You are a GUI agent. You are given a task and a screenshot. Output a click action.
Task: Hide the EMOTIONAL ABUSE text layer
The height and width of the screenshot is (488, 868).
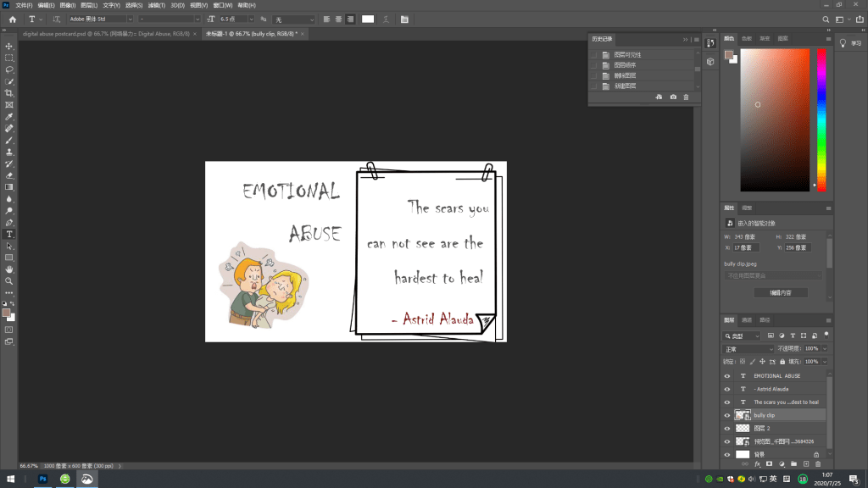pyautogui.click(x=726, y=376)
